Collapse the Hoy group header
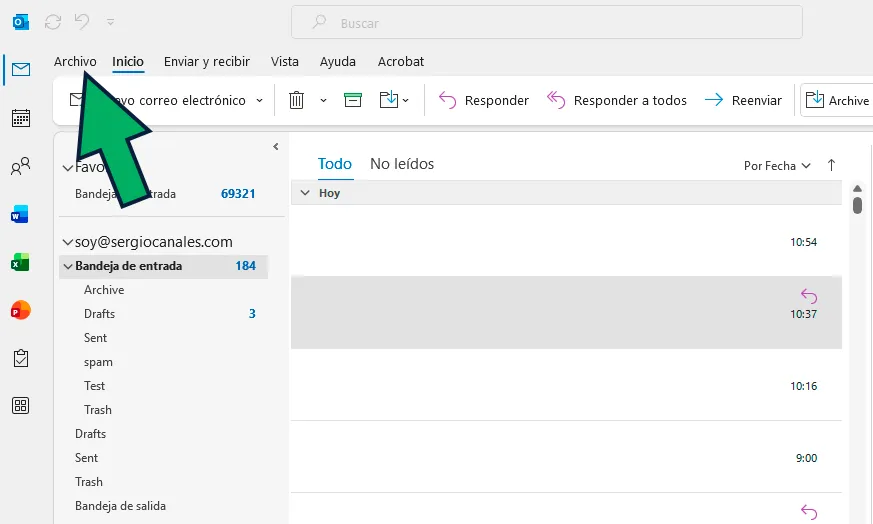The height and width of the screenshot is (524, 873). (305, 193)
